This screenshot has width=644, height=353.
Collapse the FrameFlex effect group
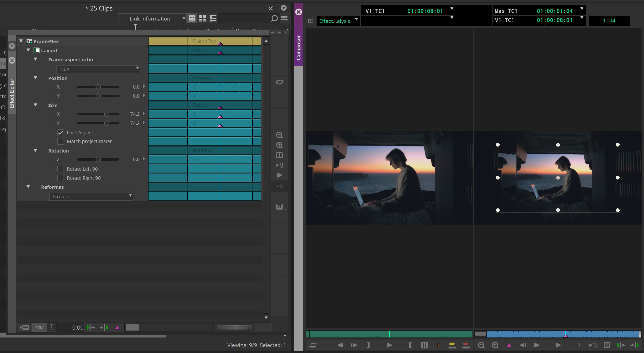click(x=21, y=41)
